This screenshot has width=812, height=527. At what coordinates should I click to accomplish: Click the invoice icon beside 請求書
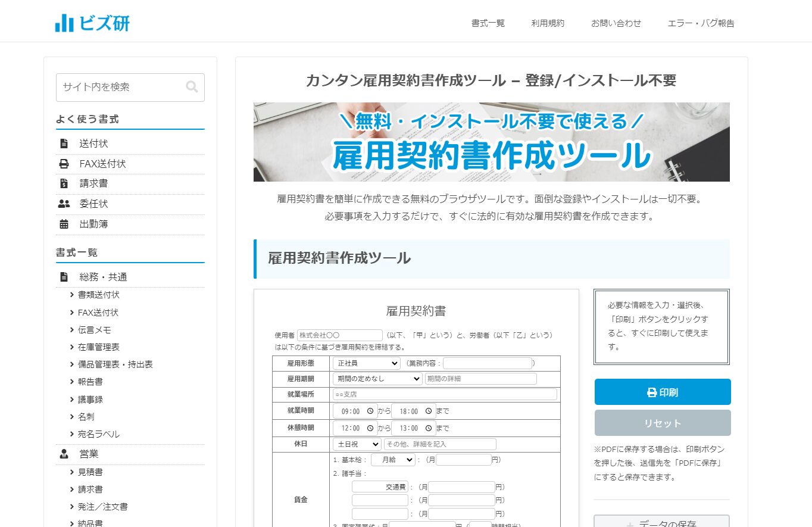coord(64,183)
